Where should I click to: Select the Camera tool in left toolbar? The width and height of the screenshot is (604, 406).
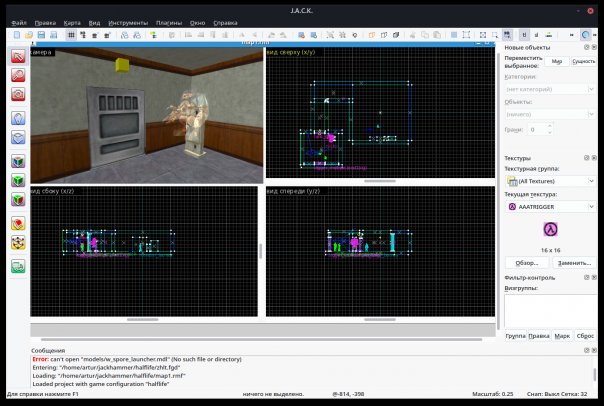[x=18, y=94]
